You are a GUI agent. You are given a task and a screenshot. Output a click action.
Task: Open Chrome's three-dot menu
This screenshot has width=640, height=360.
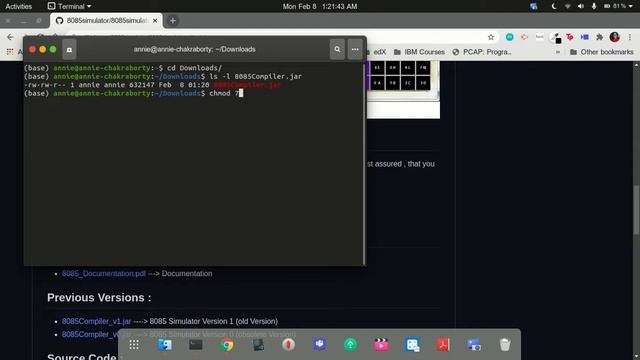click(630, 37)
